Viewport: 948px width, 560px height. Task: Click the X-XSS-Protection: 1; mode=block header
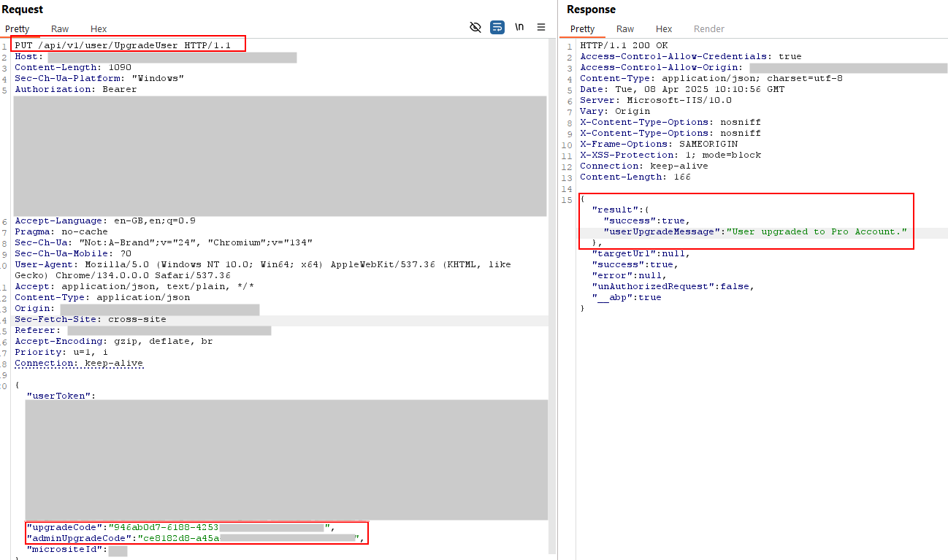click(670, 155)
